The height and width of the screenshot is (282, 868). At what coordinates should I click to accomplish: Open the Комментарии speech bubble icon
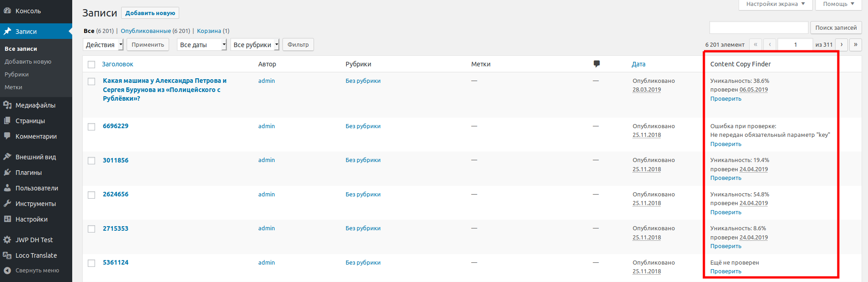[x=7, y=136]
